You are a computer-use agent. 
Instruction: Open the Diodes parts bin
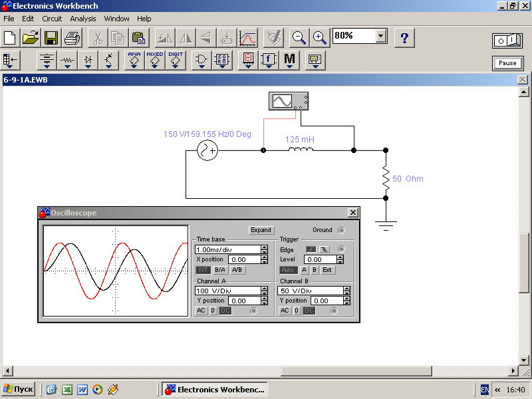coord(88,61)
